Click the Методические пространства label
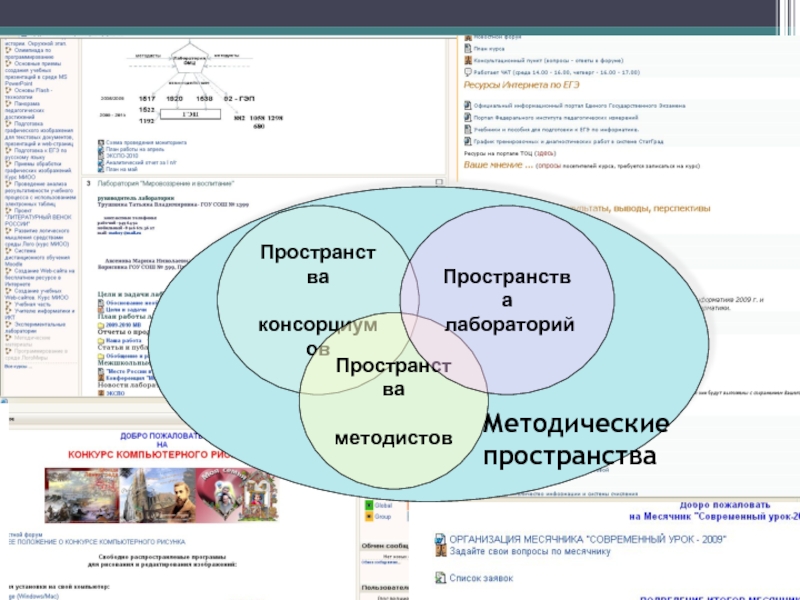Screen dimensions: 800x600 click(576, 440)
